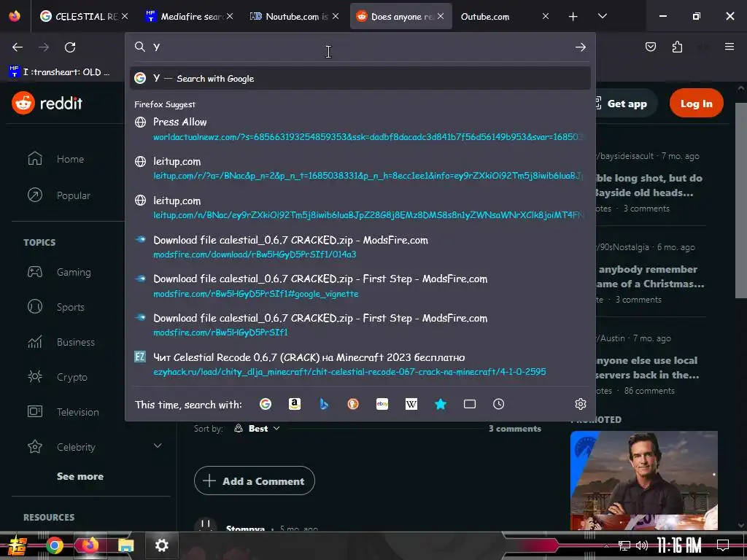Click the Go arrow in the address bar

[x=580, y=47]
